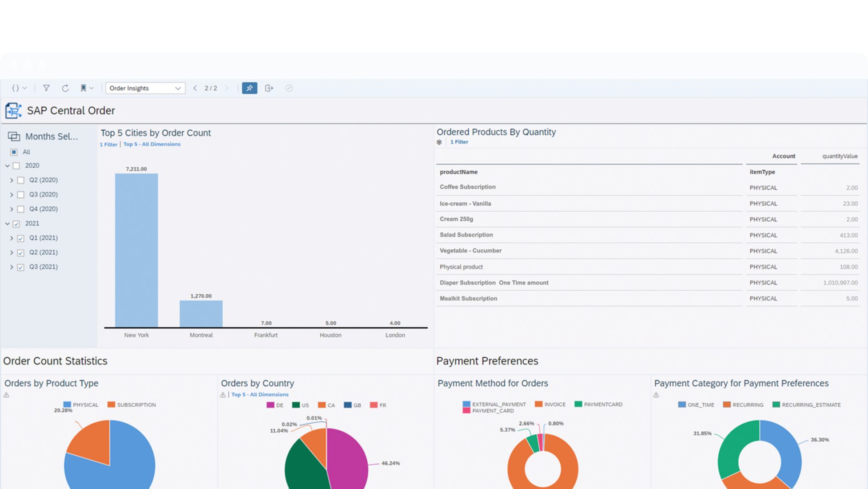
Task: Click the refresh icon
Action: [65, 88]
